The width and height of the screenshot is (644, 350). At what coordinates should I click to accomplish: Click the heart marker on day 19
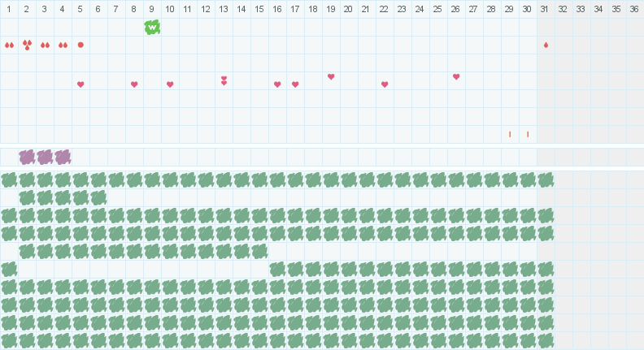331,77
